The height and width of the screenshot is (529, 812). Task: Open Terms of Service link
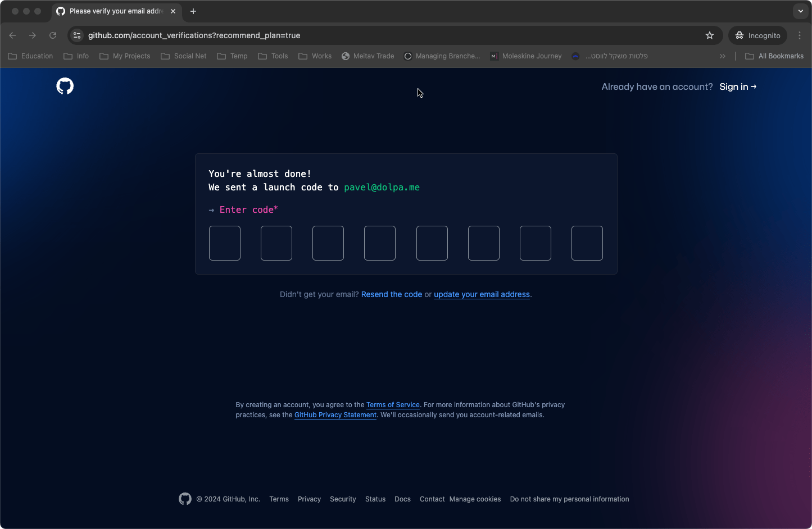click(393, 405)
